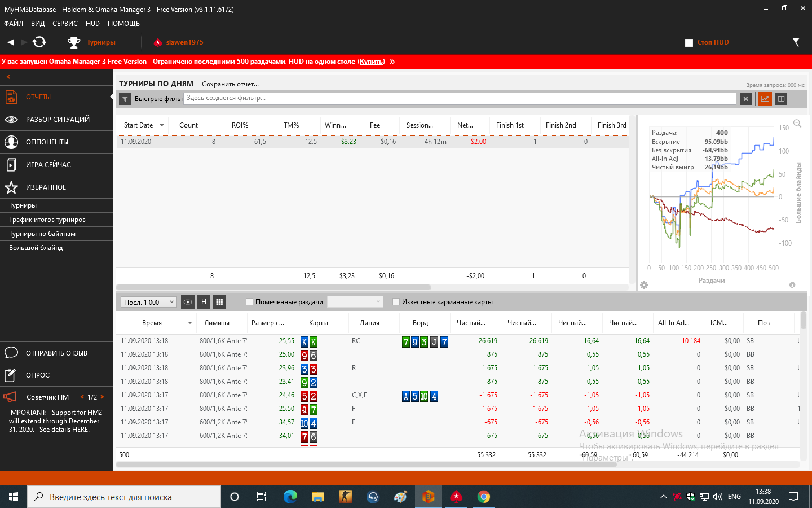The width and height of the screenshot is (812, 508).
Task: Click the hands table vertical scrollbar
Action: tap(804, 320)
